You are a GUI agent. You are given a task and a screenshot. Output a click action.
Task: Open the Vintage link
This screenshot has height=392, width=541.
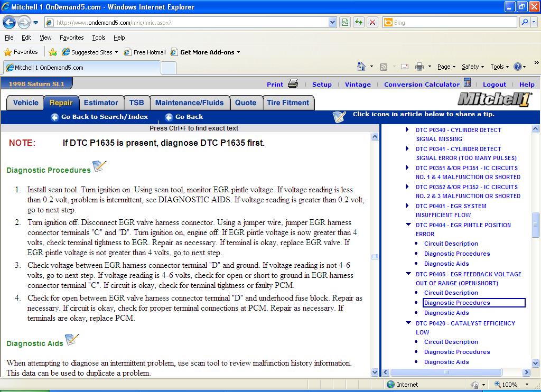358,85
